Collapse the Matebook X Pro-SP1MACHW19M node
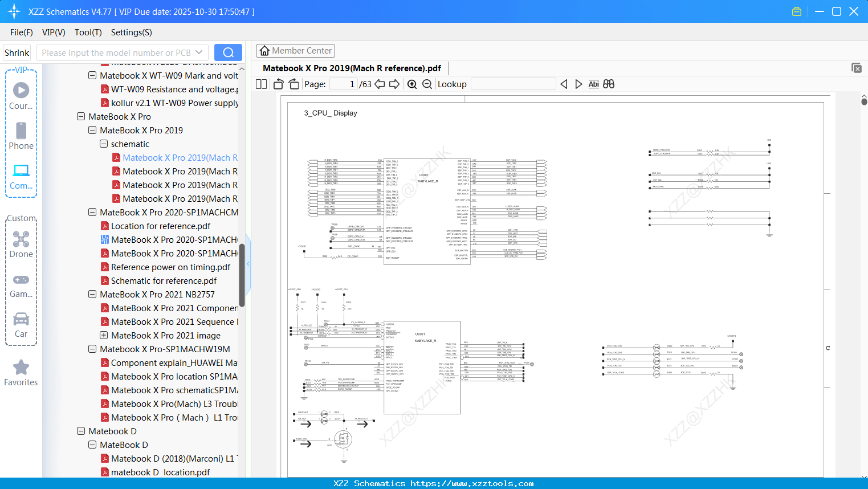868x489 pixels. [92, 349]
